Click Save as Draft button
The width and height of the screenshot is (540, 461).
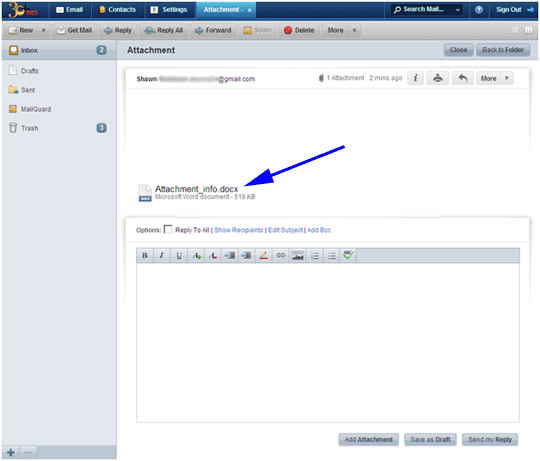pos(430,440)
